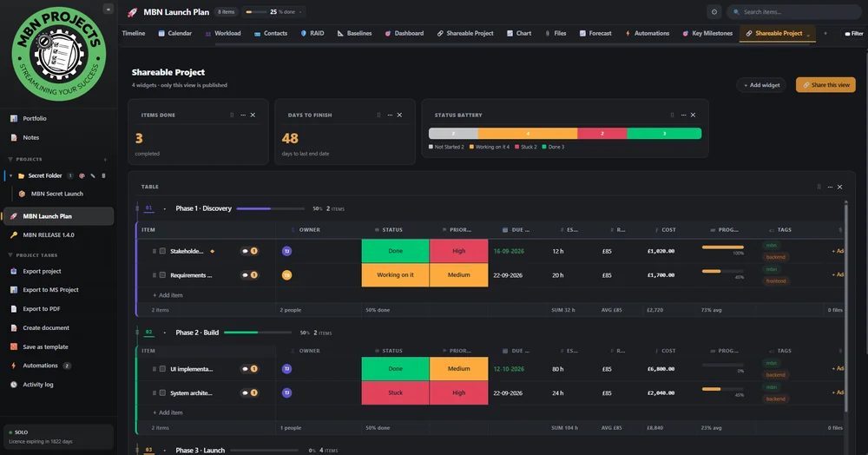The width and height of the screenshot is (868, 455).
Task: Switch to the Workload tab
Action: click(x=222, y=33)
